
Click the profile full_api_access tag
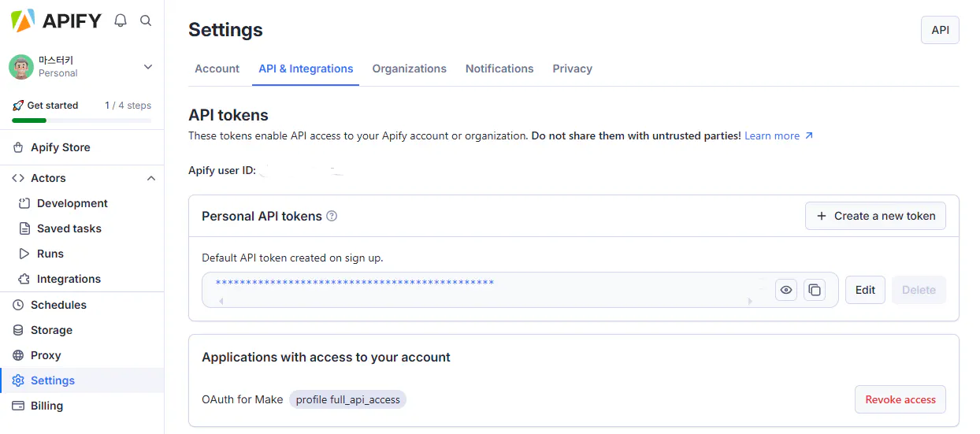tap(347, 399)
